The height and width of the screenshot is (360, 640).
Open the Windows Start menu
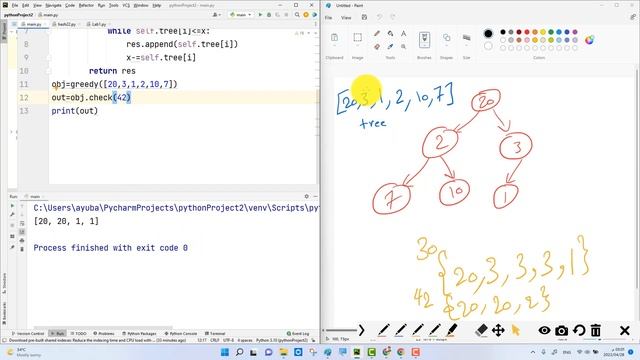[x=225, y=352]
